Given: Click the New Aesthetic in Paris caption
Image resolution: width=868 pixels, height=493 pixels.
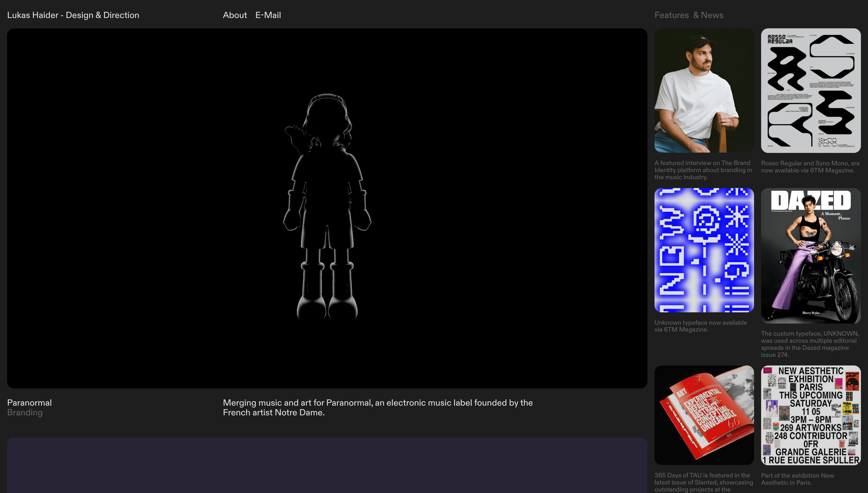Looking at the screenshot, I should (797, 479).
